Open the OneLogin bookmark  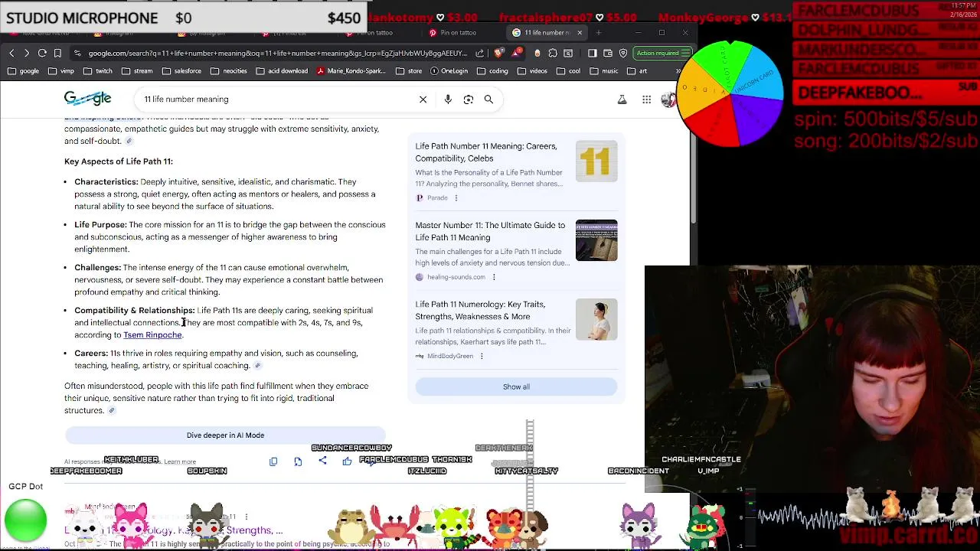(x=449, y=71)
